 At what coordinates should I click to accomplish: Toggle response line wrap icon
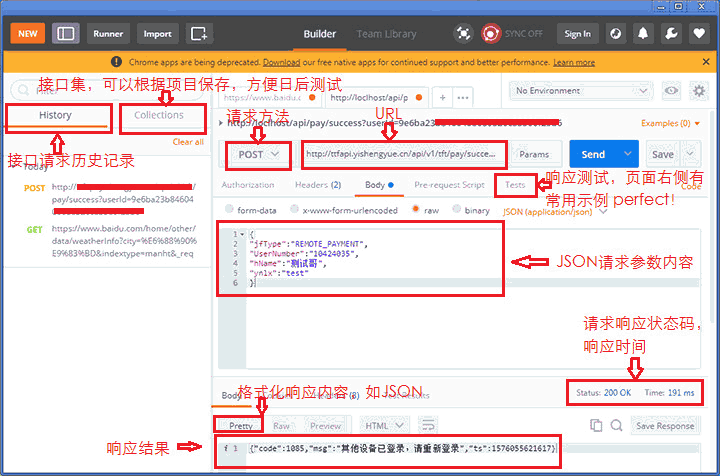tap(428, 426)
